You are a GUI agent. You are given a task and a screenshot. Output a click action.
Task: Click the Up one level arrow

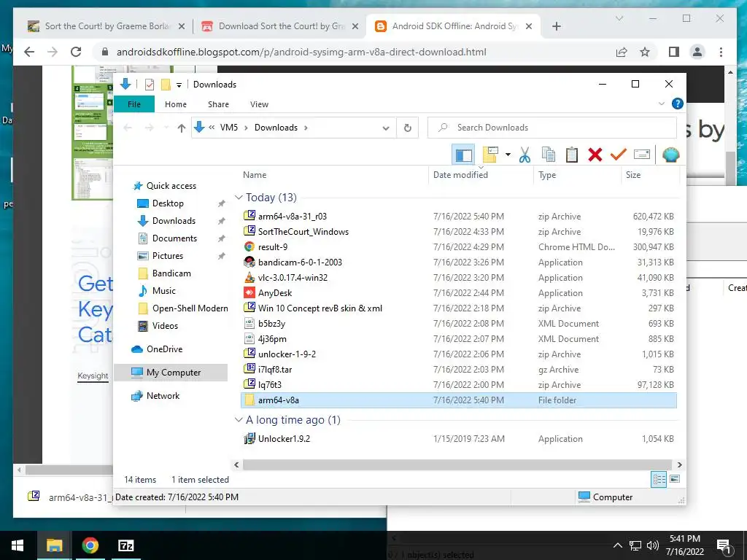point(181,128)
